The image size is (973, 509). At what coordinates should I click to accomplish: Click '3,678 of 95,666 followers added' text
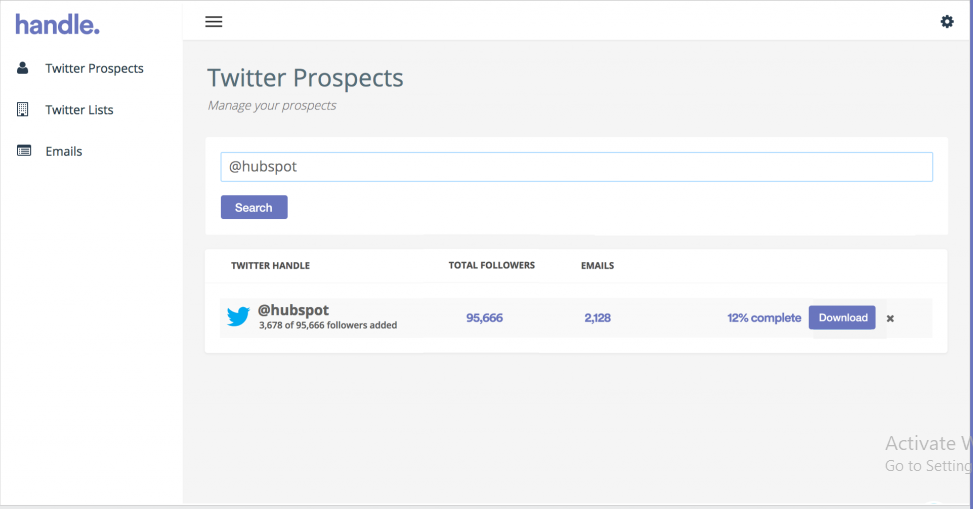[328, 325]
